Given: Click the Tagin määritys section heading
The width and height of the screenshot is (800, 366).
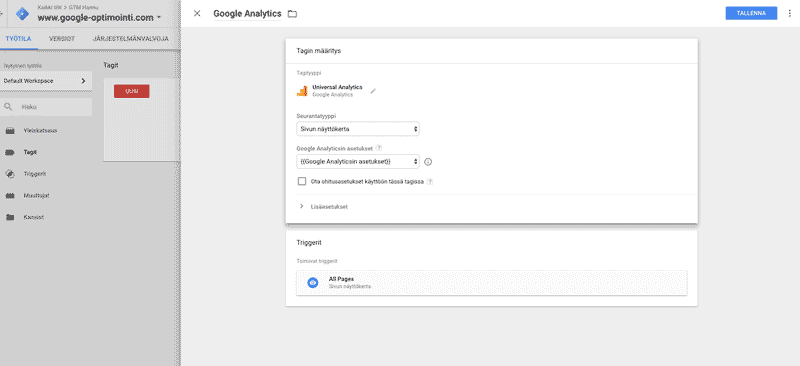Looking at the screenshot, I should pyautogui.click(x=319, y=51).
